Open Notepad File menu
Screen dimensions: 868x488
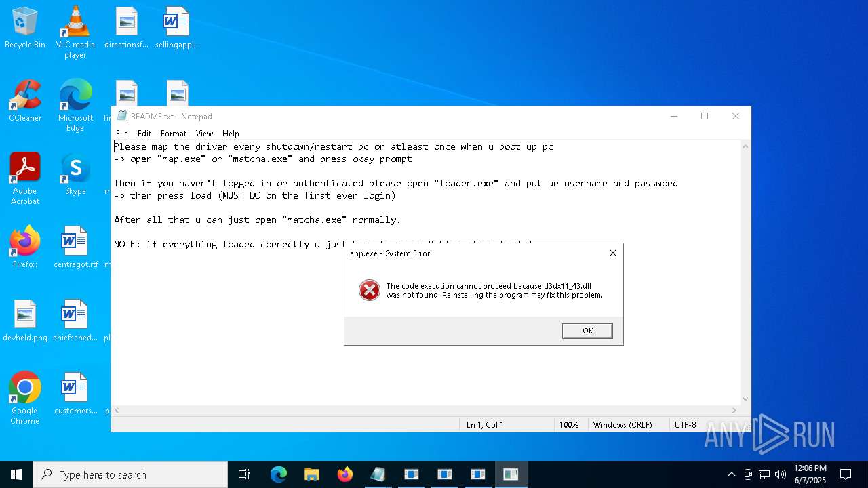click(x=122, y=134)
